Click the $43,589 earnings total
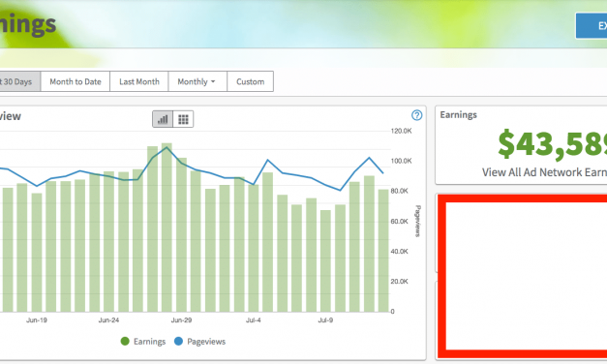Screen dimensions: 607x364 [552, 144]
